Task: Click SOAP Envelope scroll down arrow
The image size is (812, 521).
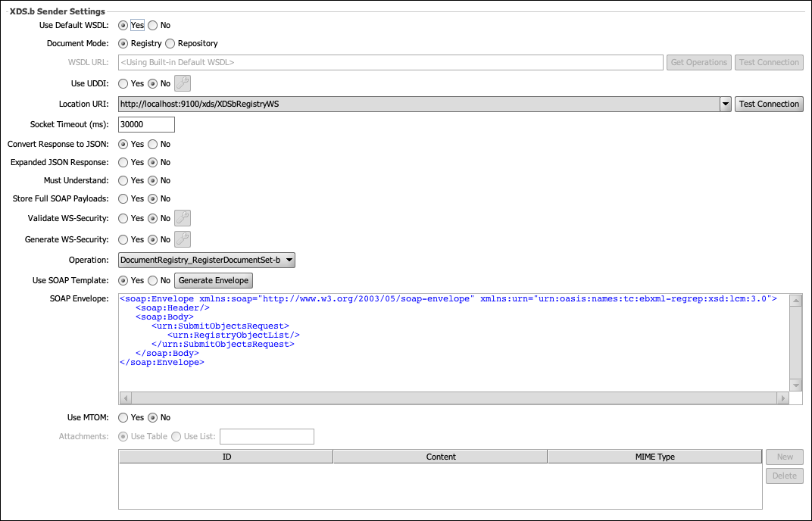Action: [x=796, y=385]
